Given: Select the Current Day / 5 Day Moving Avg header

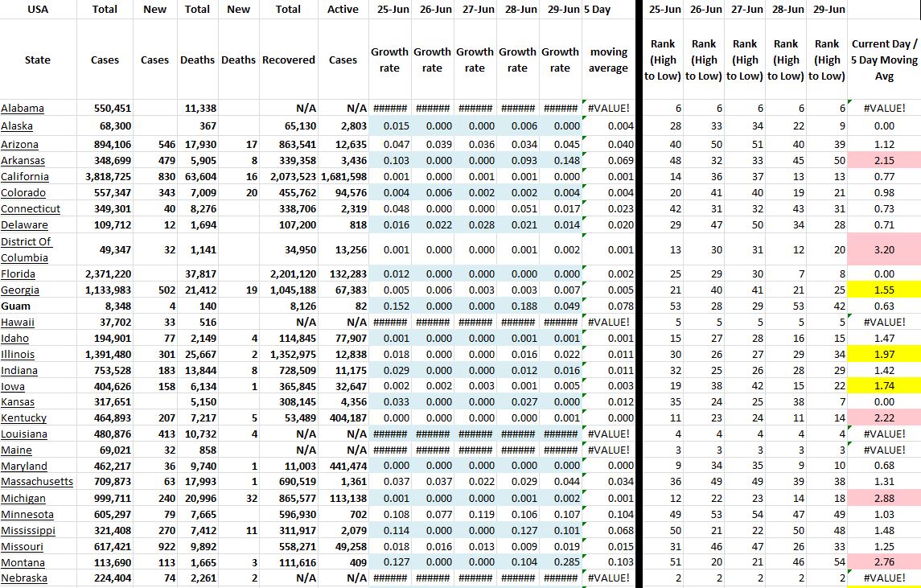Looking at the screenshot, I should (x=882, y=60).
